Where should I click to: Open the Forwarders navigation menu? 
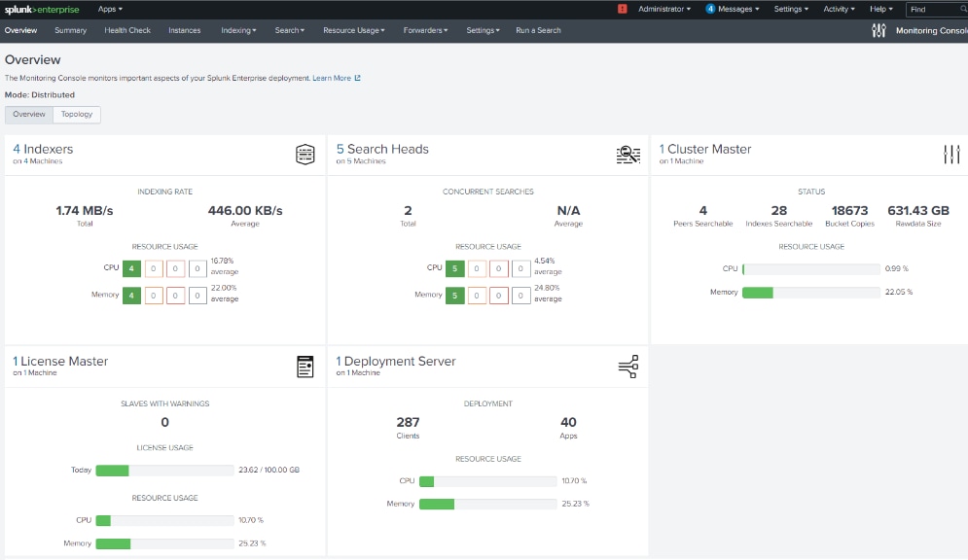425,30
